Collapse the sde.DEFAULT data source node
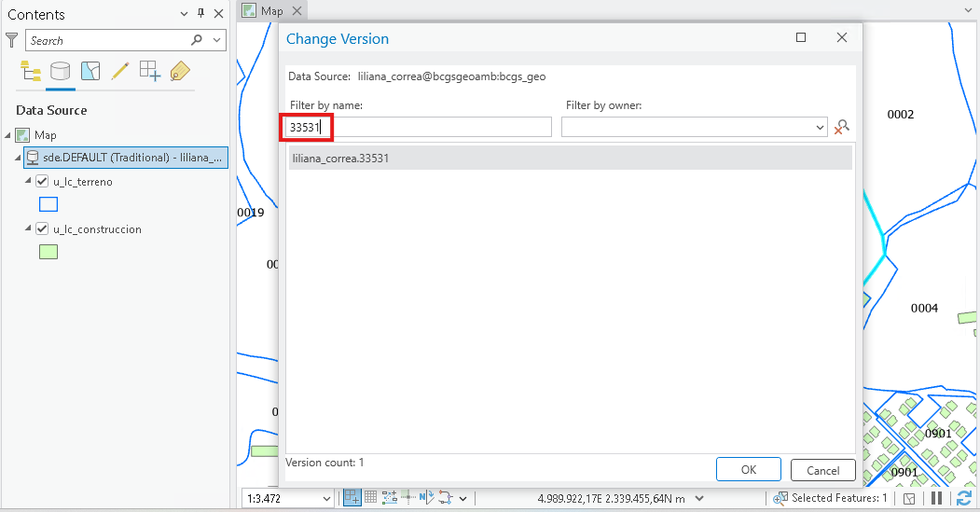The image size is (980, 512). (x=18, y=158)
